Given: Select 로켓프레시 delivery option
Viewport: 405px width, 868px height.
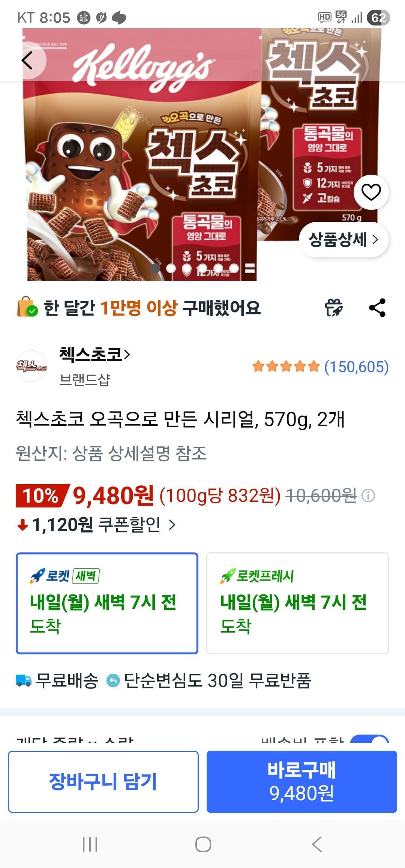Looking at the screenshot, I should [297, 603].
